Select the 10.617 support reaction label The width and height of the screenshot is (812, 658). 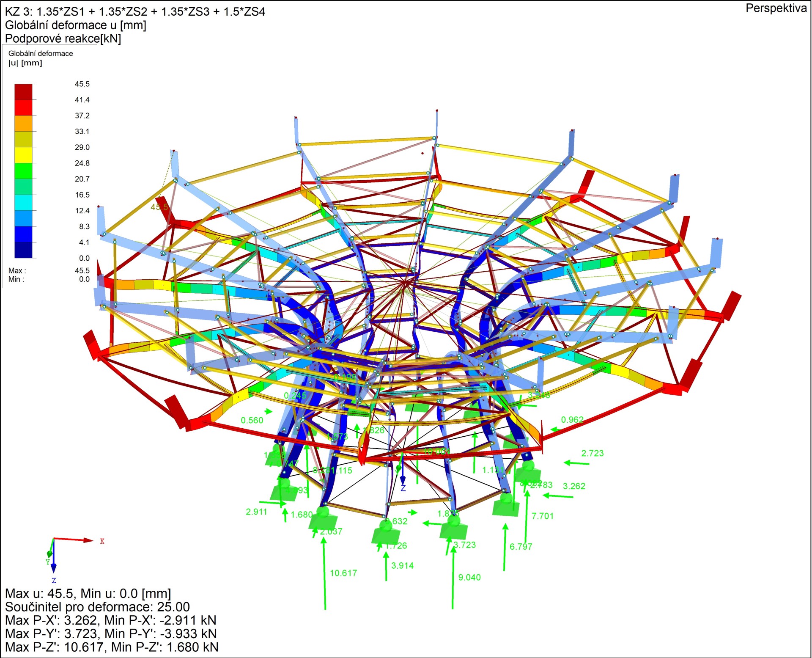[343, 573]
